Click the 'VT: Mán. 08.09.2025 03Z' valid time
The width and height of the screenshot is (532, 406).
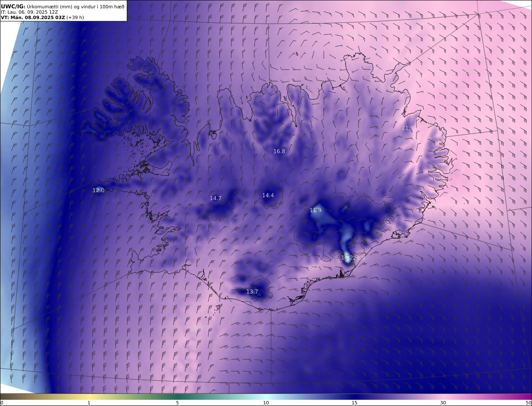coord(33,17)
